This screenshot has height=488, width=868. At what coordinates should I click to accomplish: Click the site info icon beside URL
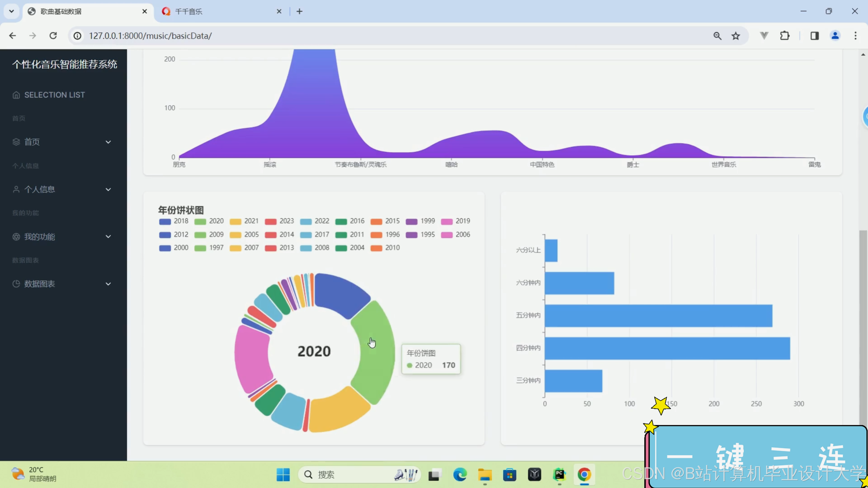(x=78, y=36)
